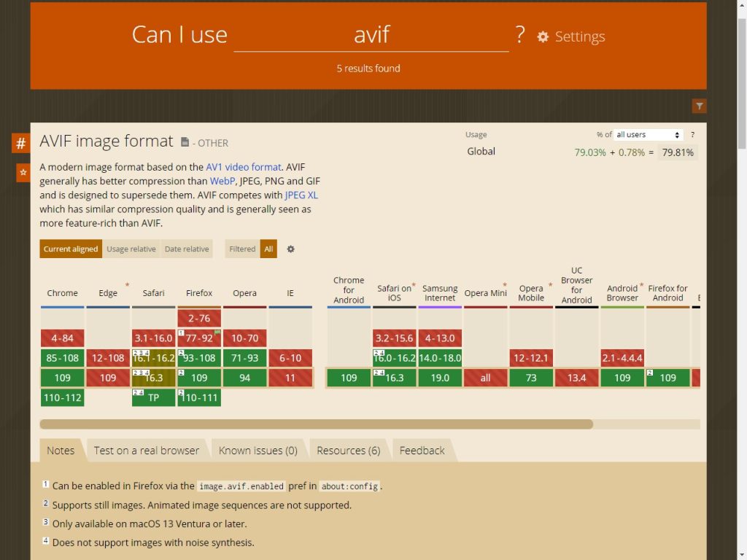Click Chrome for Android 109 cell
Screen dimensions: 747x560
[349, 378]
